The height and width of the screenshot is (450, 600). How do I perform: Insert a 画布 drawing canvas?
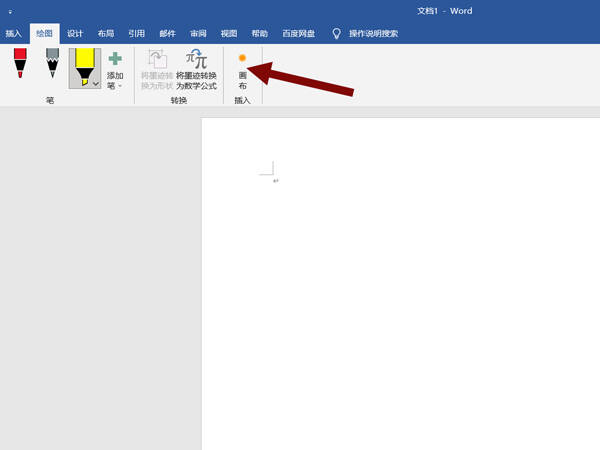click(242, 72)
